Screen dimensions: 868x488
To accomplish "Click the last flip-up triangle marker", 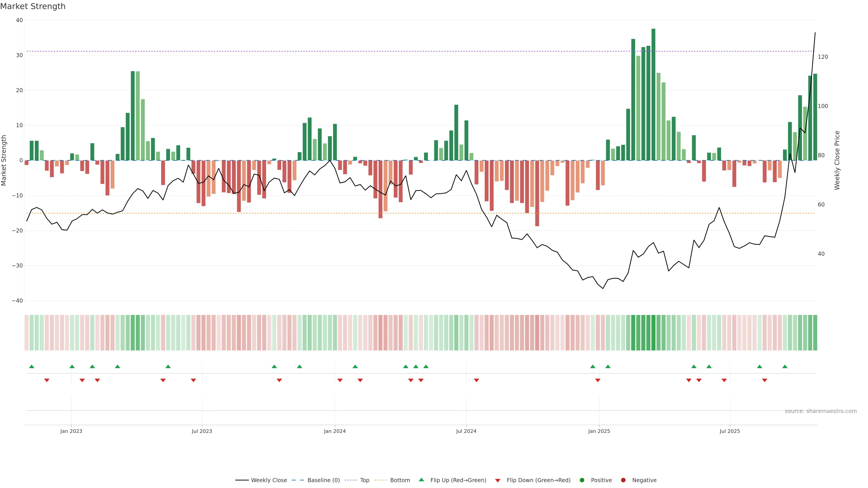I will pos(785,366).
